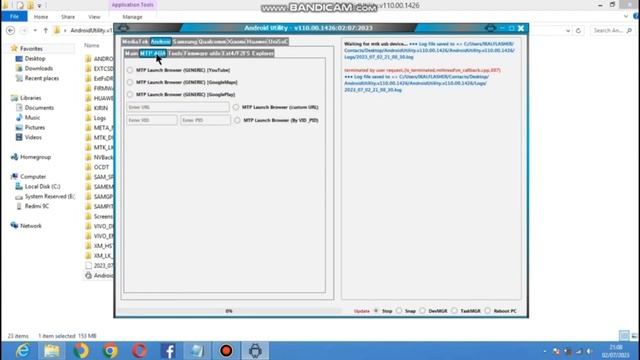Click the taskbar clock showing 21:08
Screen dimensions: 640x360
[616, 351]
